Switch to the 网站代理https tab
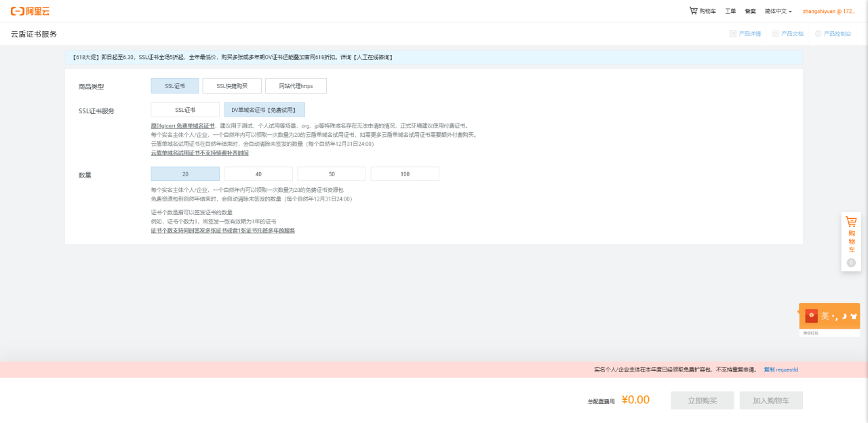868x423 pixels. [296, 85]
